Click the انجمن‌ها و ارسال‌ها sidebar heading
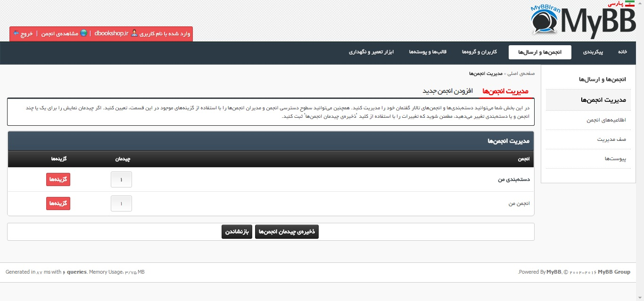The image size is (644, 301). click(602, 79)
